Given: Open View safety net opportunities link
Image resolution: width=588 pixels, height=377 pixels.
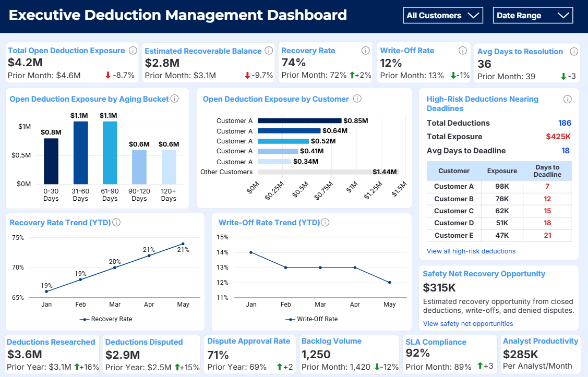Looking at the screenshot, I should (x=468, y=323).
